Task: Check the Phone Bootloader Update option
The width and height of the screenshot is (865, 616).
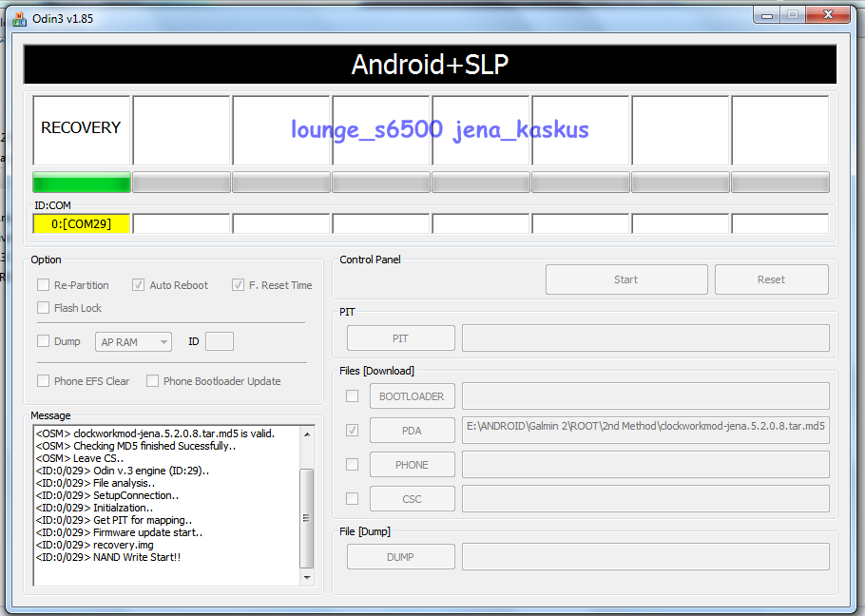Action: coord(153,381)
